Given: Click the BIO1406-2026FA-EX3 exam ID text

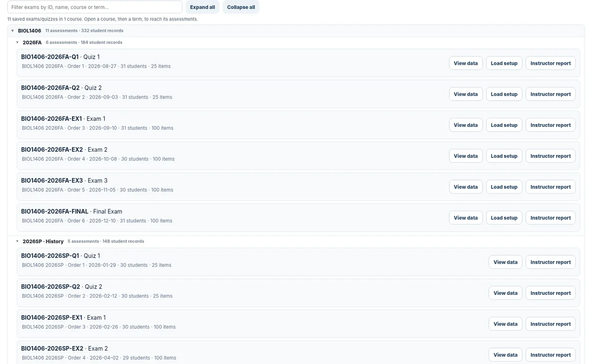Looking at the screenshot, I should pos(52,181).
